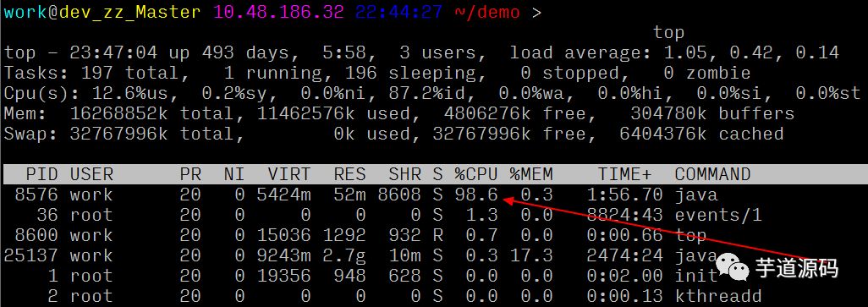Click the 5424m VIRT value

coord(283,195)
